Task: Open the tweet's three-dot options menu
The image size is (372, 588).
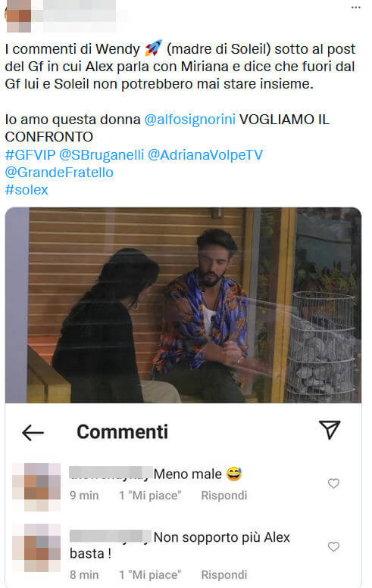Action: click(x=355, y=8)
